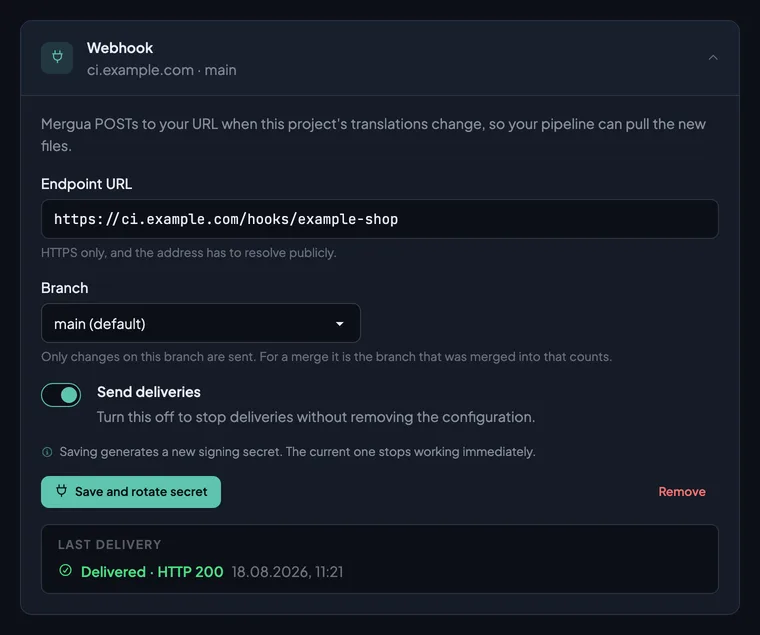Screen dimensions: 760x635
Task: Click the Branch field label
Action: [x=64, y=288]
